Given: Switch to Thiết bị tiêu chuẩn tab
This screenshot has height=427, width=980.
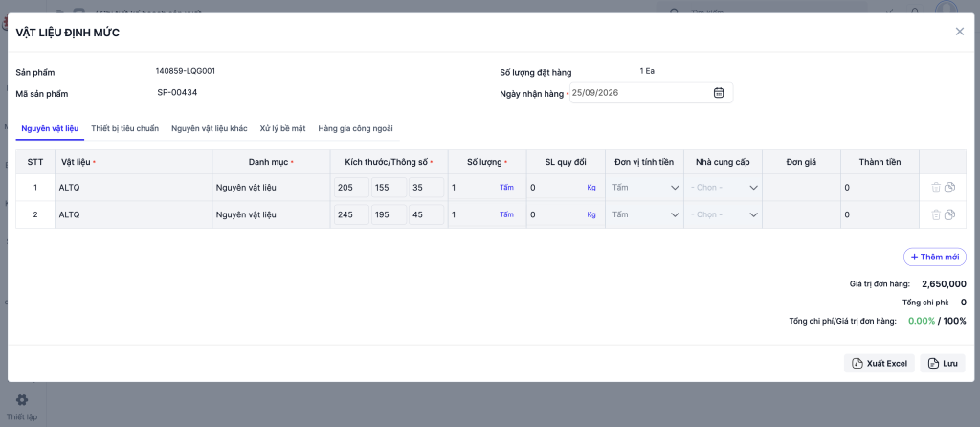Looking at the screenshot, I should point(125,129).
